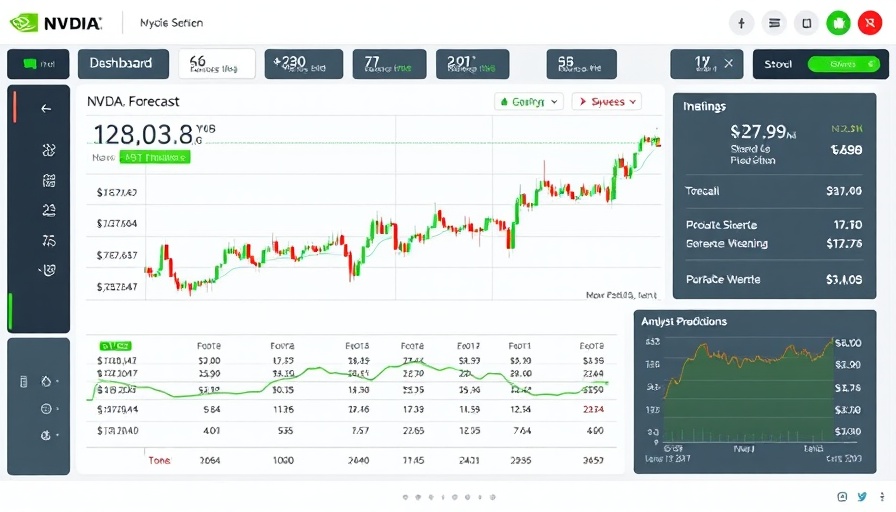Screen dimensions: 896x512
Task: Click the Amlyst Predictions panel title
Action: (684, 322)
